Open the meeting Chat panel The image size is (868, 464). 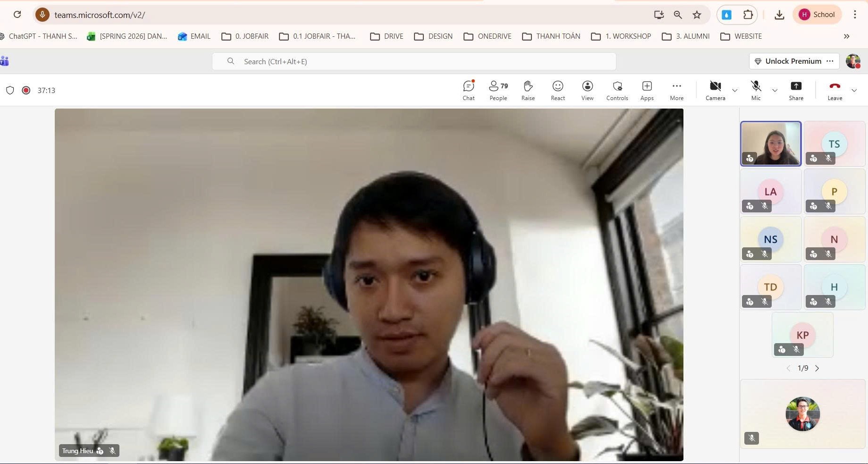[468, 90]
